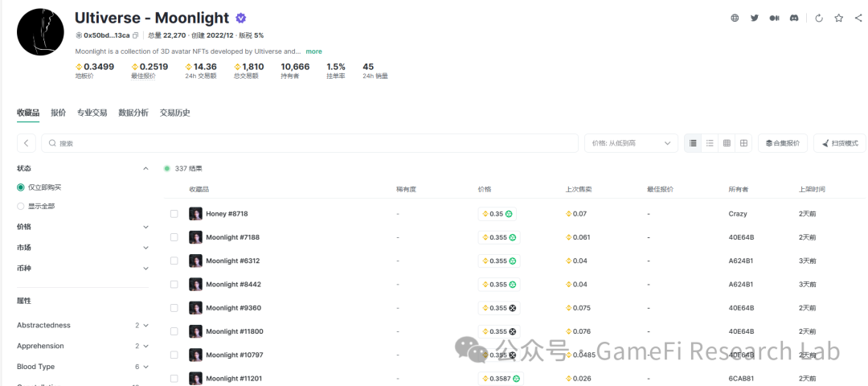Favorite the collection with star icon

point(838,18)
